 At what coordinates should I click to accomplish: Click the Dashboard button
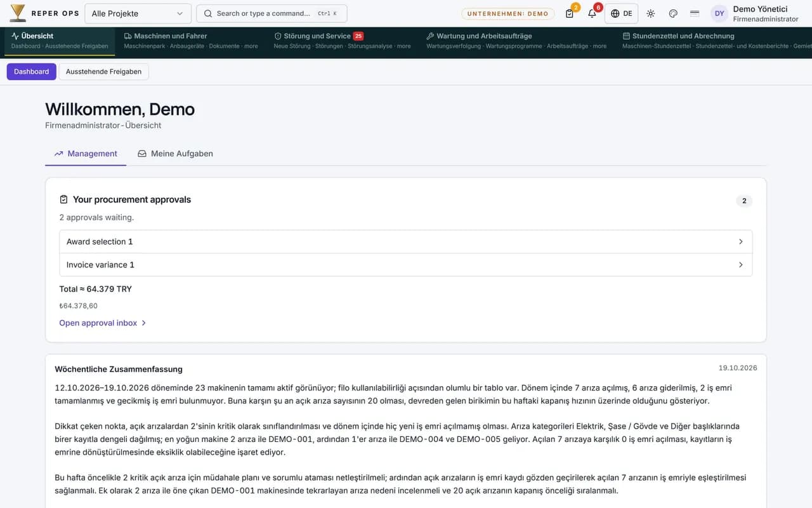(x=32, y=72)
